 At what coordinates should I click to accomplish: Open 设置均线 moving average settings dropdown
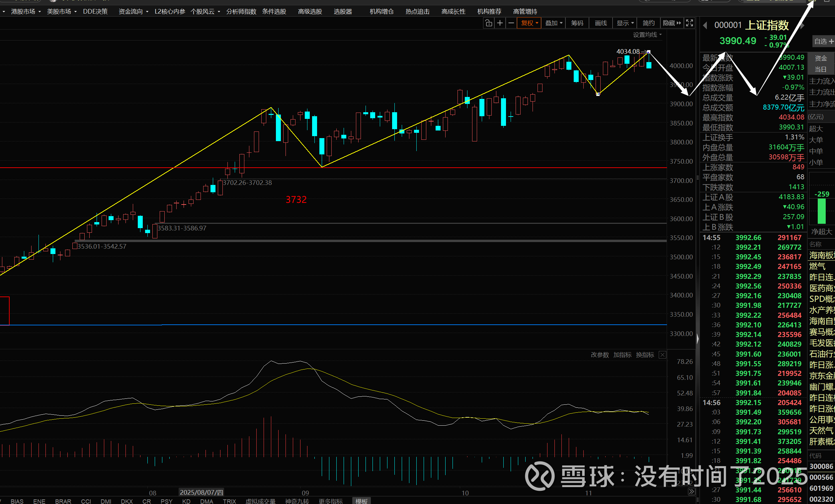[647, 35]
